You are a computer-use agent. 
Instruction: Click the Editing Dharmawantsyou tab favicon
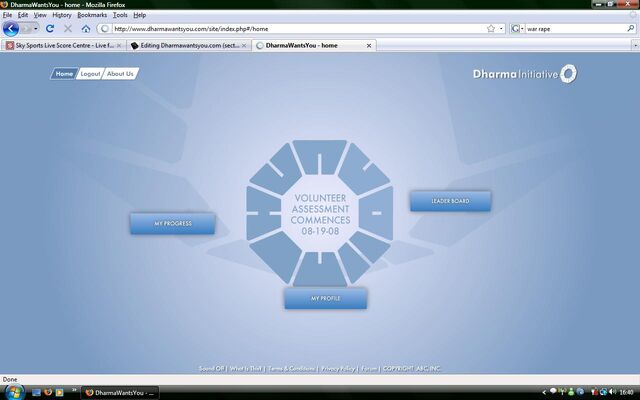(135, 45)
